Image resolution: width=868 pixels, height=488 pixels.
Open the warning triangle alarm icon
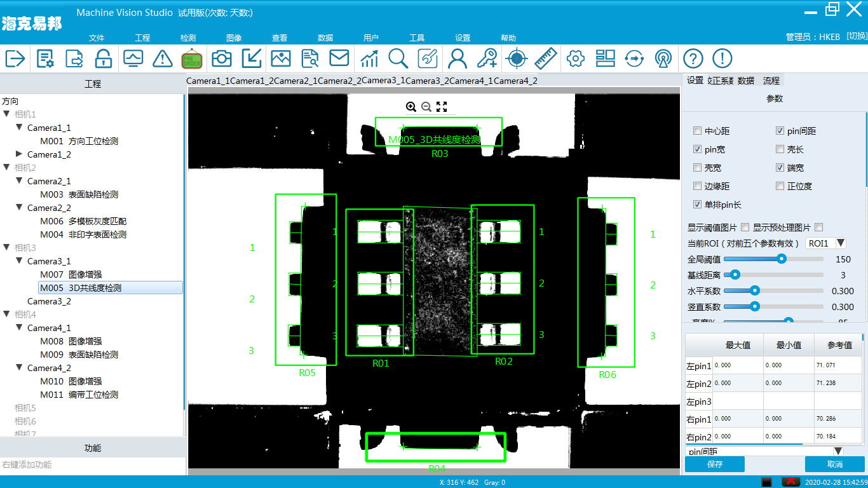[x=163, y=58]
